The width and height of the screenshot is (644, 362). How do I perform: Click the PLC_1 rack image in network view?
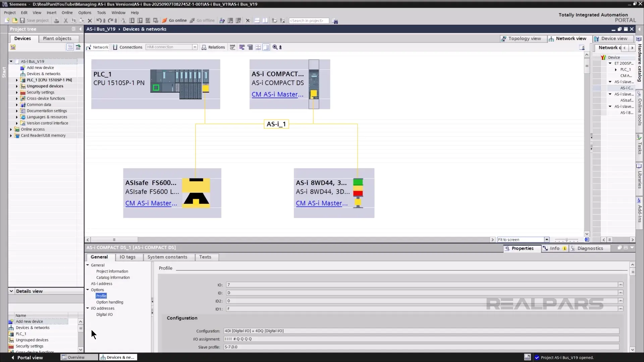180,84
